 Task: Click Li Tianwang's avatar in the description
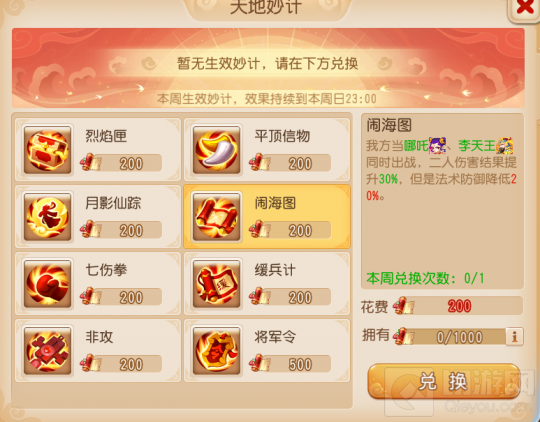point(505,146)
